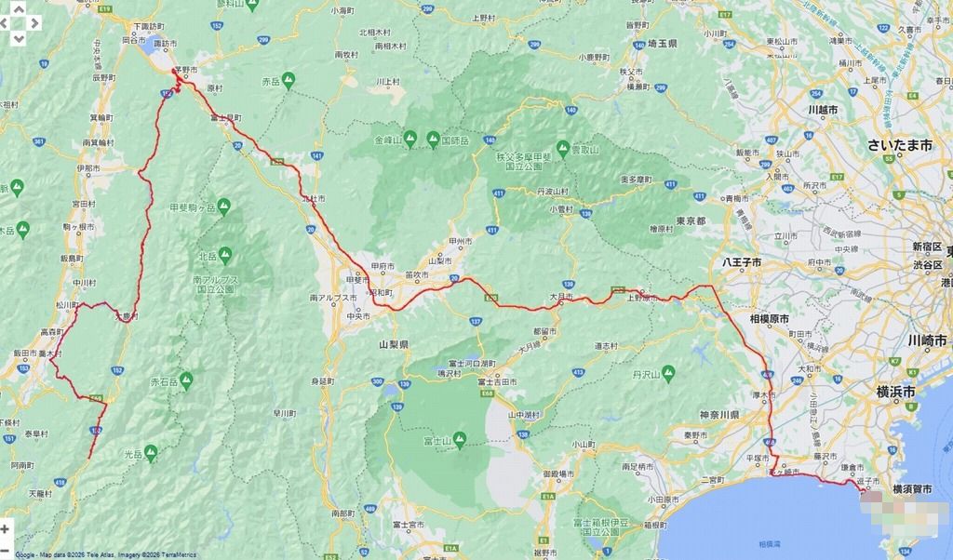The height and width of the screenshot is (560, 953).
Task: Click the 光岳 mountain marker
Action: [149, 453]
